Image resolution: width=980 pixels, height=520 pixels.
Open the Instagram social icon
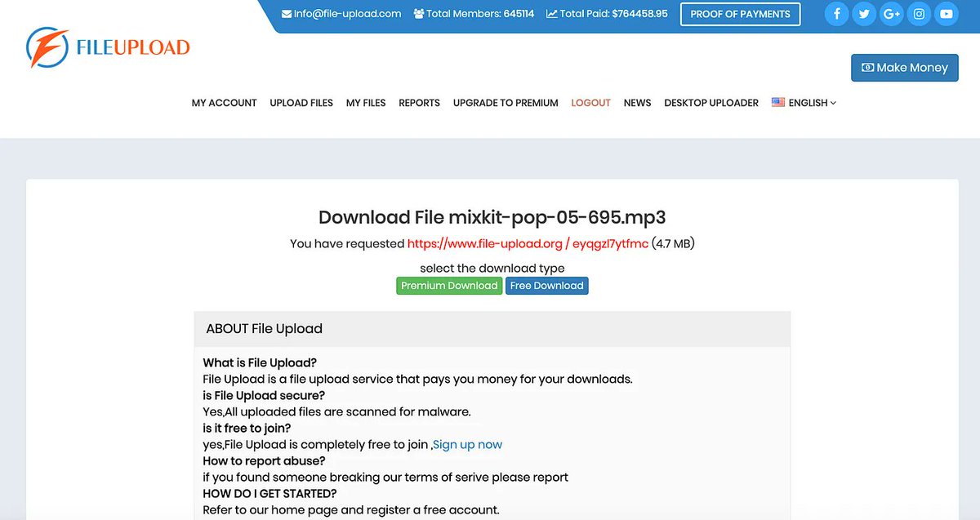pyautogui.click(x=920, y=14)
